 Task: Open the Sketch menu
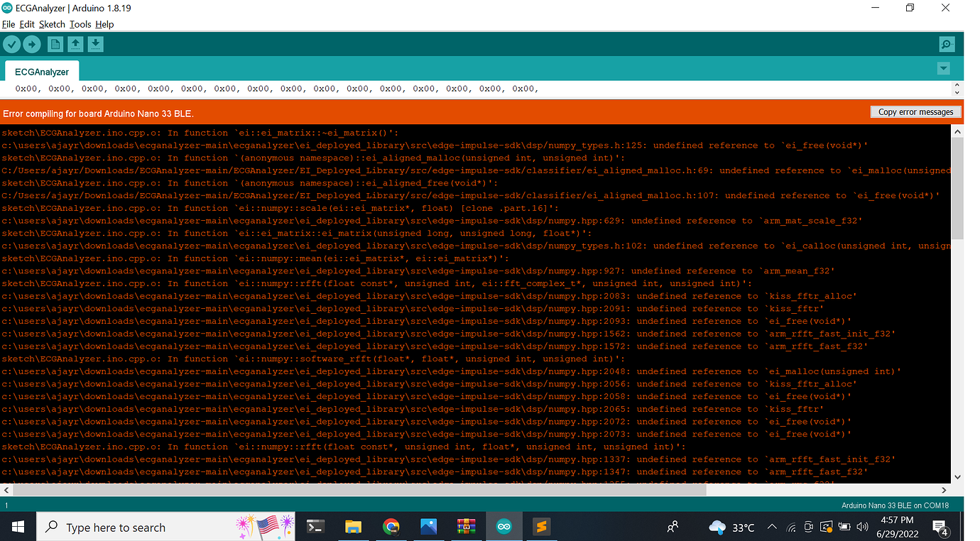[x=52, y=24]
